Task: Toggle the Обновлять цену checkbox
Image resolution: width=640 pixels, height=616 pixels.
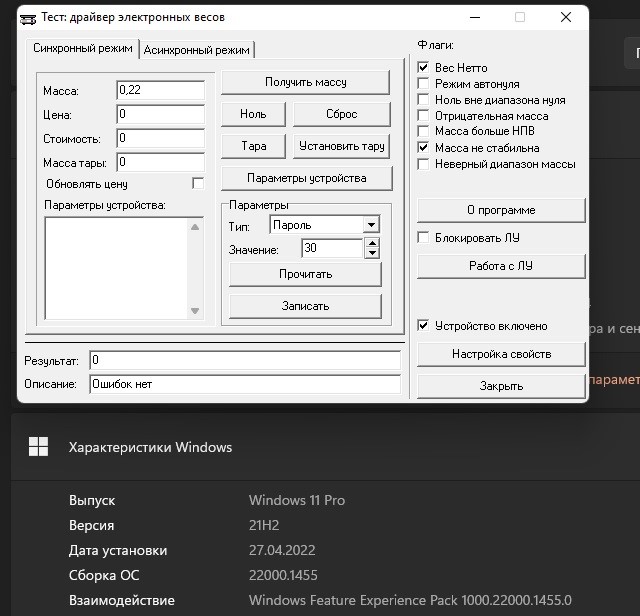Action: (198, 184)
